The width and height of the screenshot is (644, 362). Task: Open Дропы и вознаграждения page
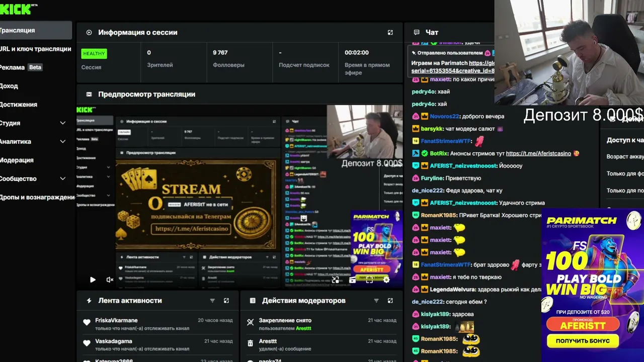pos(37,197)
